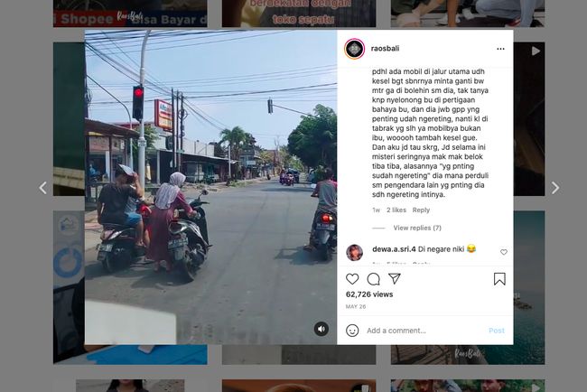Like dewa.a.sri.4's comment with the small heart
Image resolution: width=587 pixels, height=392 pixels.
coord(504,252)
